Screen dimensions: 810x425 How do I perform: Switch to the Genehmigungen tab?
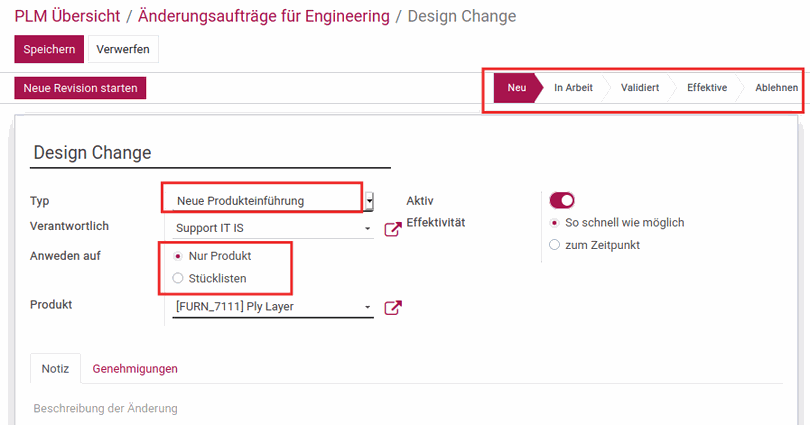pos(135,369)
